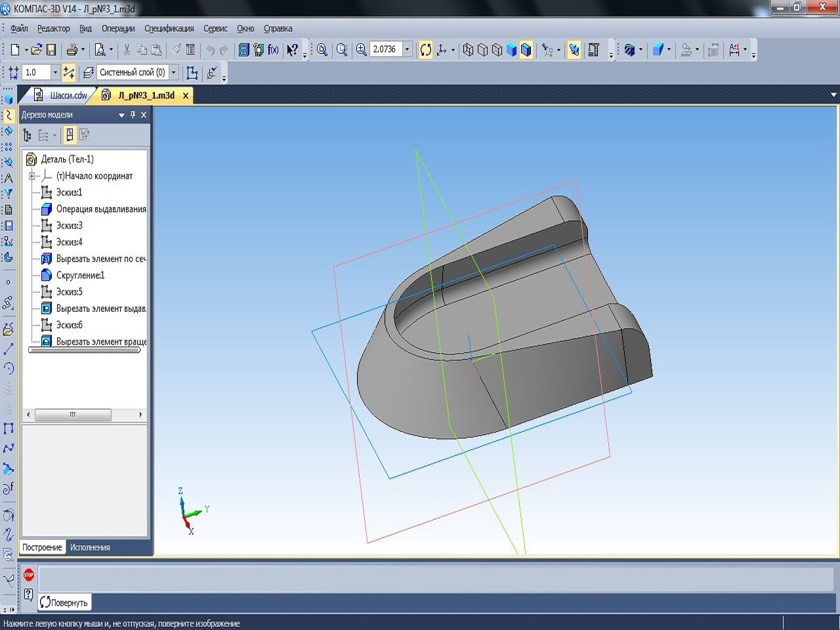This screenshot has height=630, width=840.
Task: Switch to the Исполнения tab
Action: 90,547
